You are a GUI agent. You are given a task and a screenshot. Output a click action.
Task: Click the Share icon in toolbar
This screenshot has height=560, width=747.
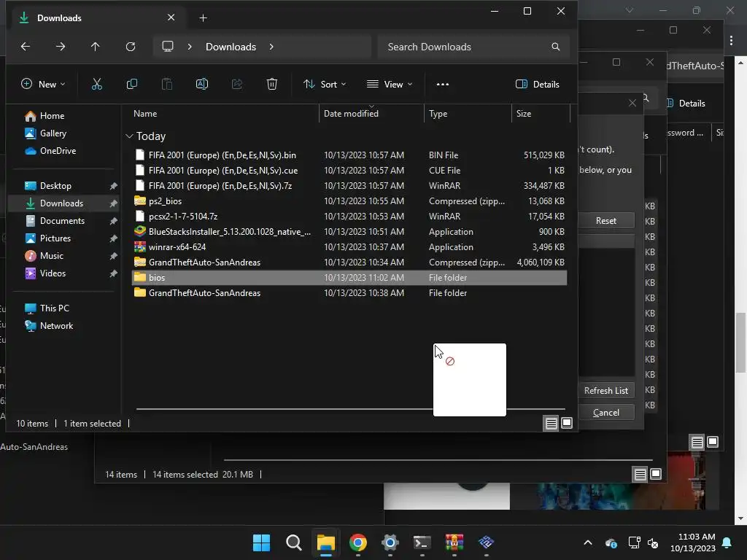237,85
